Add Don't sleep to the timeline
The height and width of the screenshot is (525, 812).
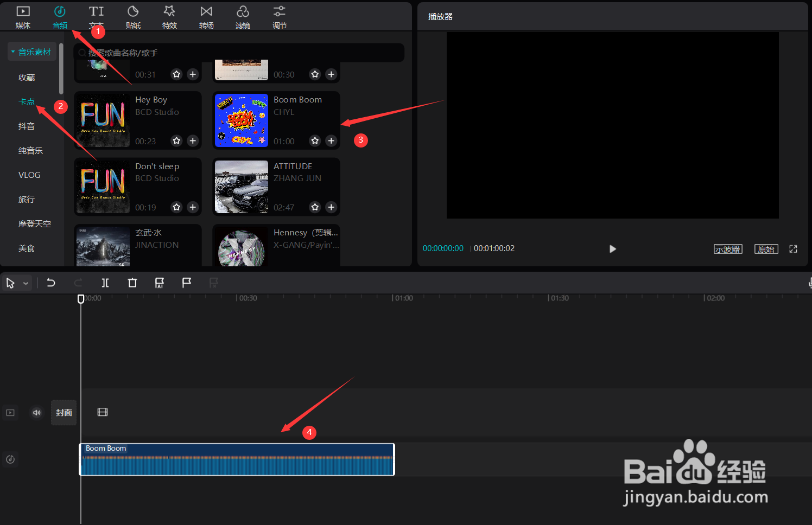pyautogui.click(x=193, y=207)
